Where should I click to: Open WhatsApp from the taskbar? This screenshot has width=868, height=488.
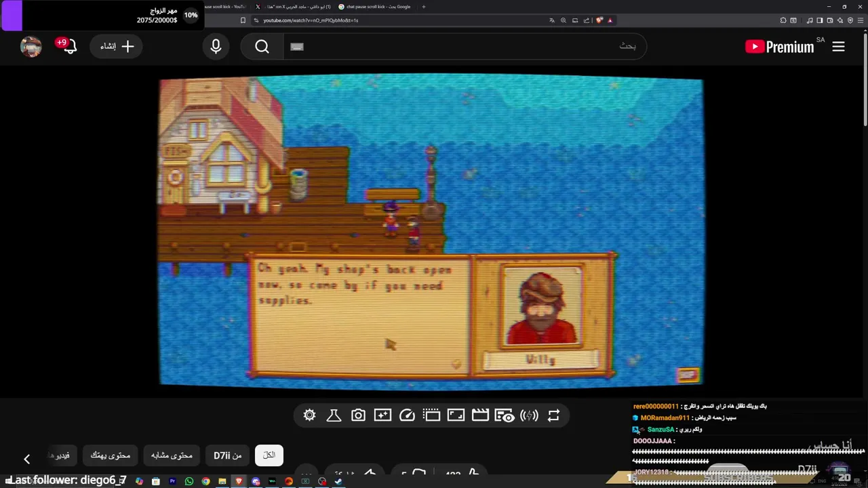pos(189,481)
